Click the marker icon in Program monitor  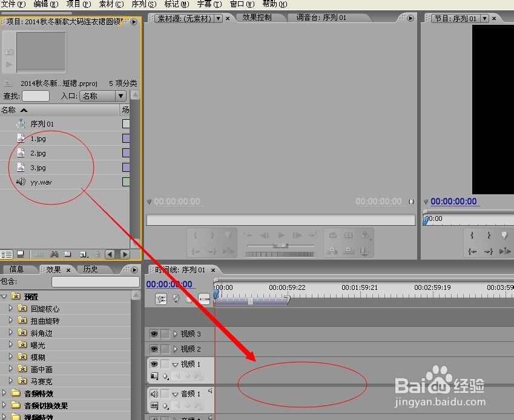tap(504, 235)
